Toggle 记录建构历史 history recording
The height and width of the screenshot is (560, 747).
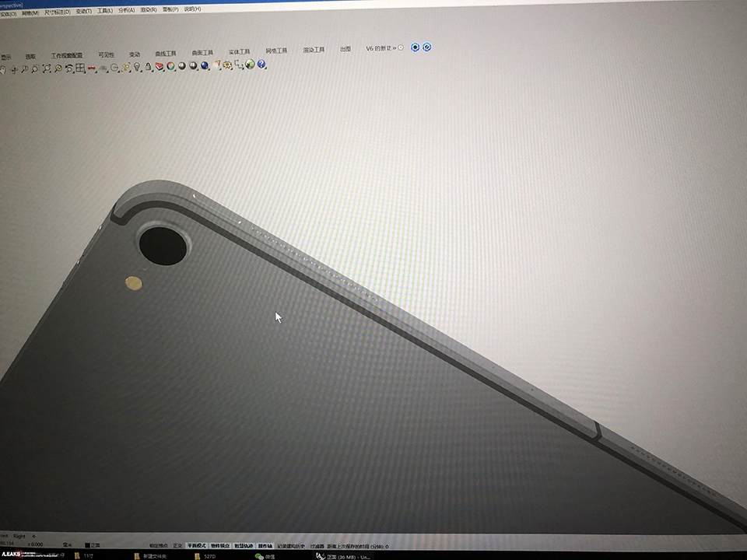tap(290, 546)
